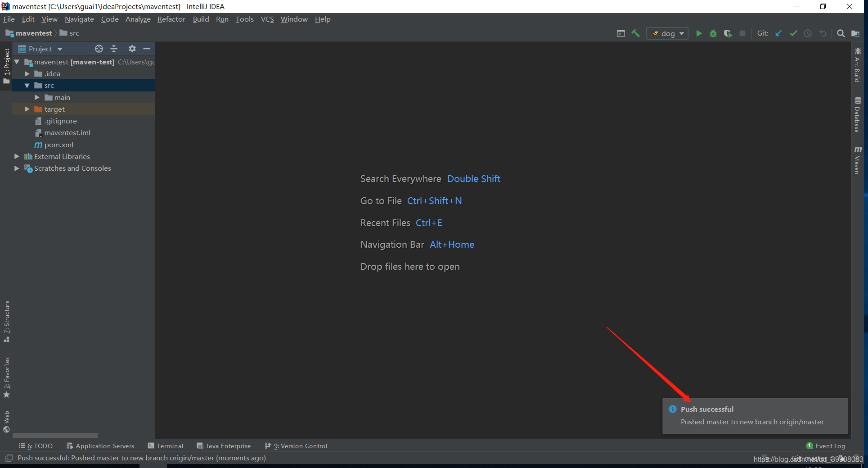The image size is (868, 468).
Task: Open the Help menu
Action: pyautogui.click(x=323, y=19)
